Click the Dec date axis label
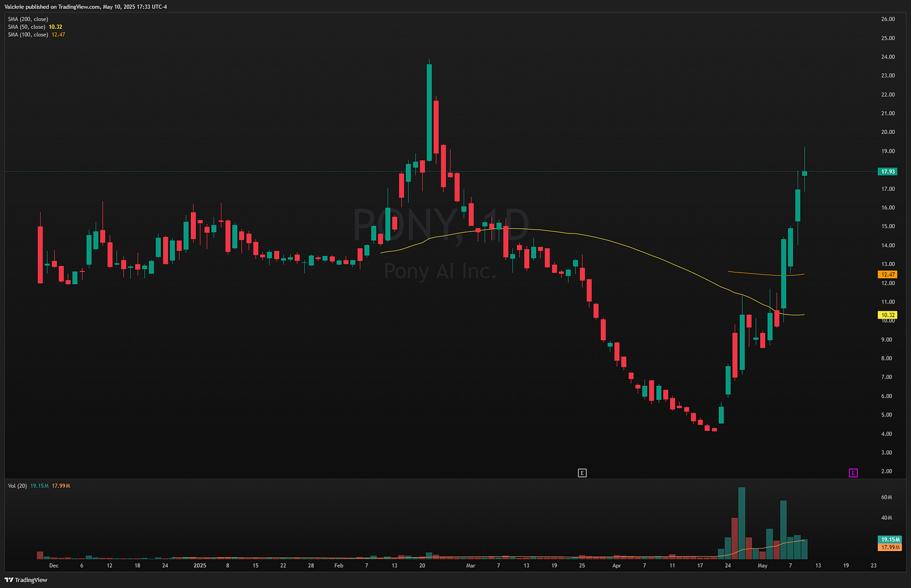 (x=54, y=565)
